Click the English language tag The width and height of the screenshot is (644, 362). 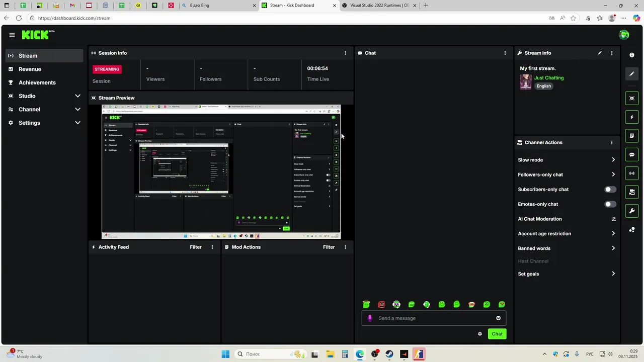[543, 86]
